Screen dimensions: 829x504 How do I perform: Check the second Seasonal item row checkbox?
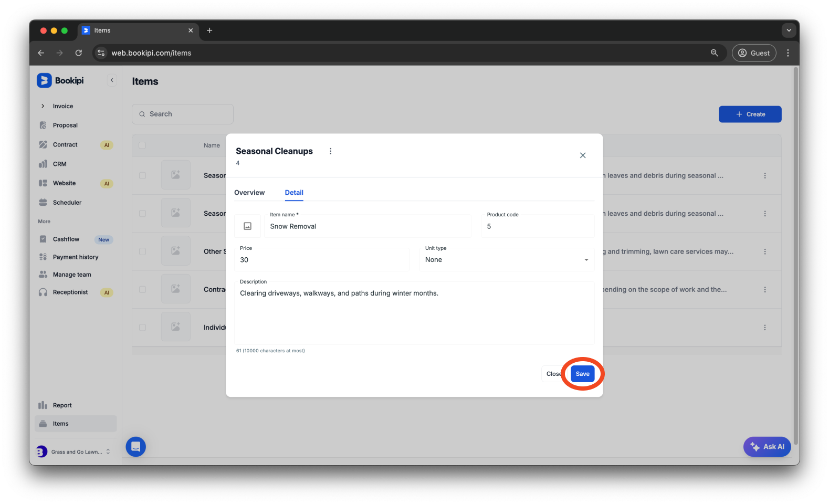click(142, 214)
